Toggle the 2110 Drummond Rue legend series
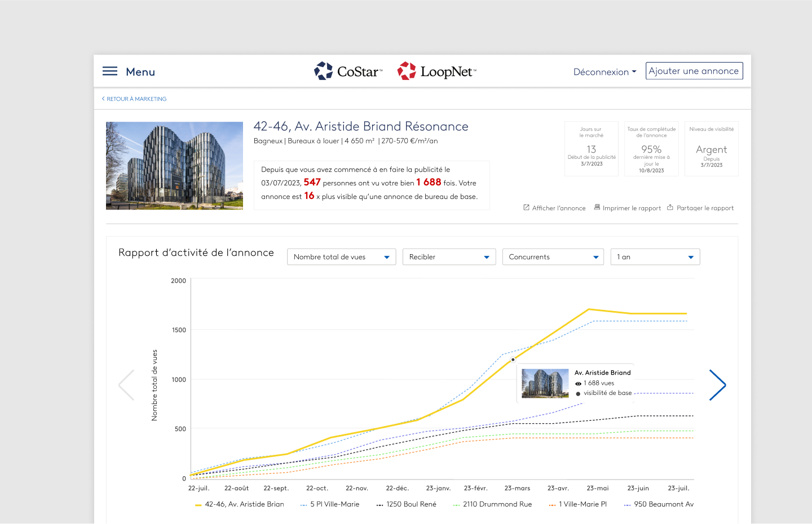Screen dimensions: 812x524 pos(493,504)
